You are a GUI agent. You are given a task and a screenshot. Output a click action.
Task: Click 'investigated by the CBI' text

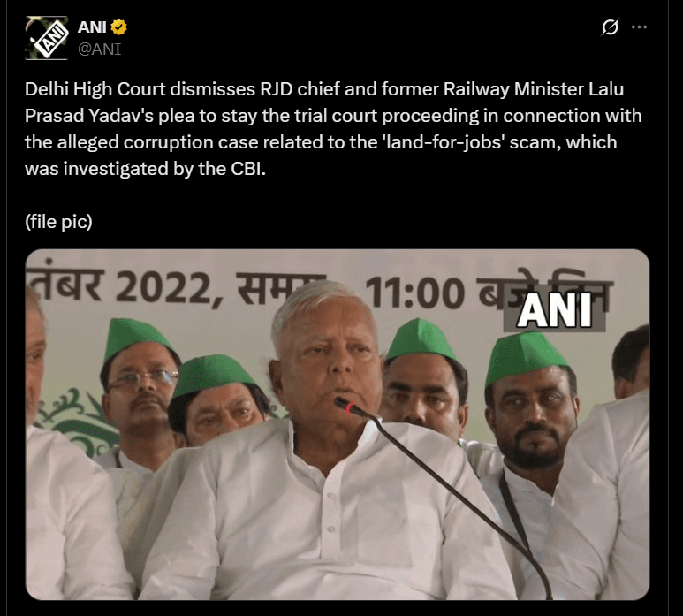point(164,169)
